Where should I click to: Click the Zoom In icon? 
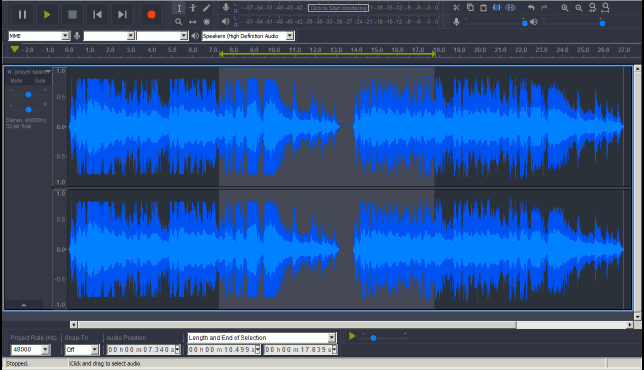point(565,8)
